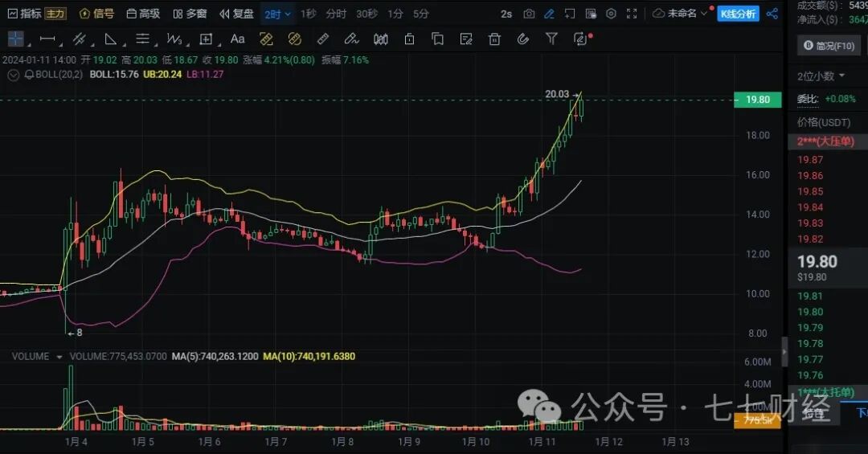Take a chart snapshot with camera icon

click(529, 14)
